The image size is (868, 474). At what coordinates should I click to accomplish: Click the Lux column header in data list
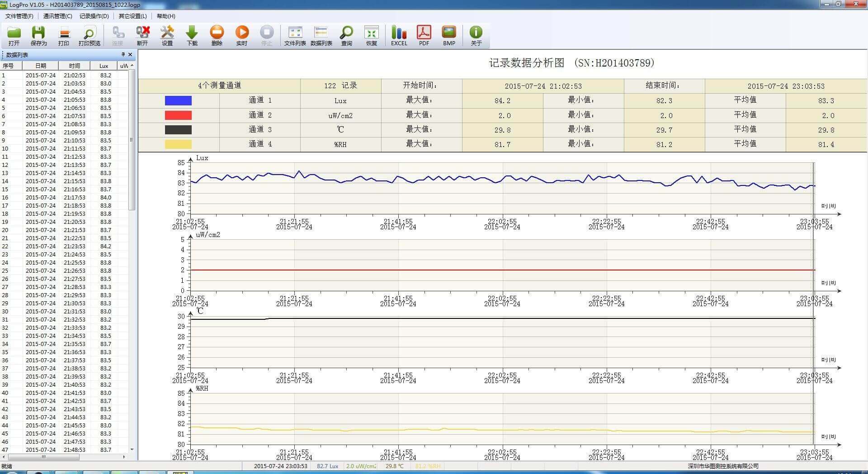point(104,66)
